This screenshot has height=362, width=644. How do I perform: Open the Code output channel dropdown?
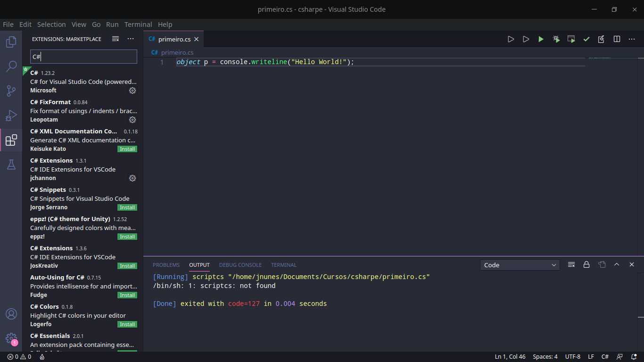(520, 265)
